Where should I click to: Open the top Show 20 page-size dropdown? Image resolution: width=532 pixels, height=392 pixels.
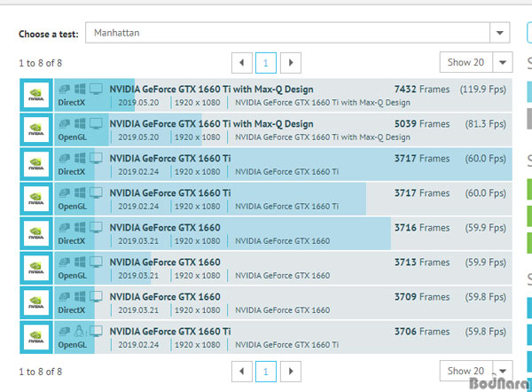click(476, 62)
